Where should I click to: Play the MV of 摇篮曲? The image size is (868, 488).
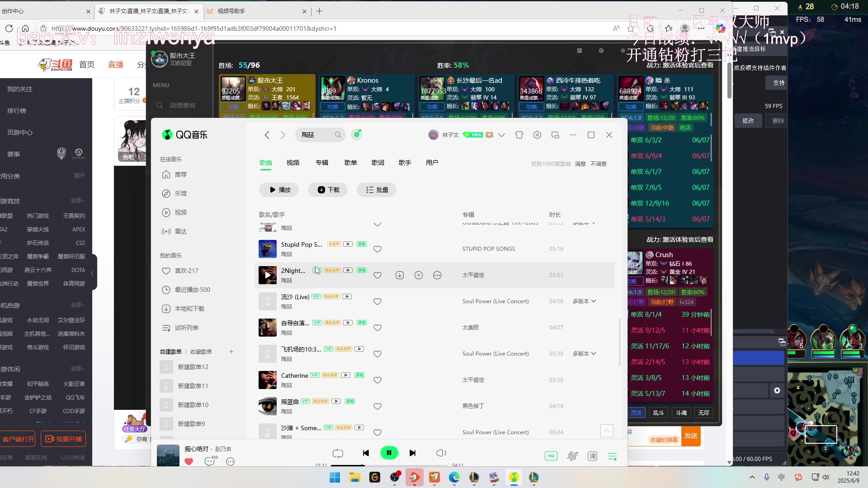click(x=336, y=401)
